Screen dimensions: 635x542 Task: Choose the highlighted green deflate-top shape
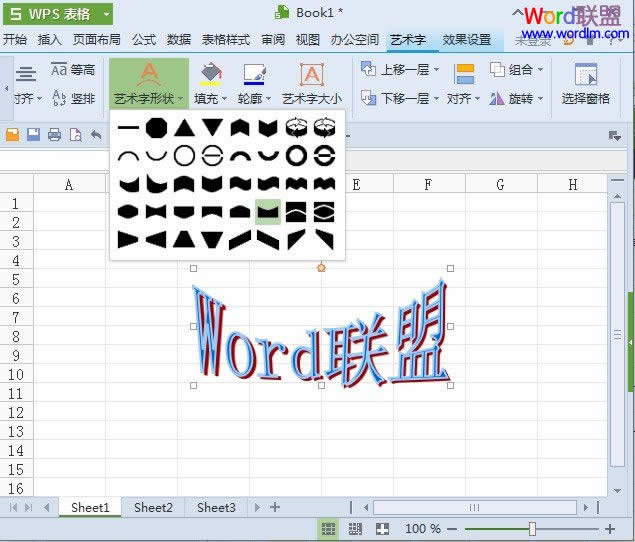[268, 212]
